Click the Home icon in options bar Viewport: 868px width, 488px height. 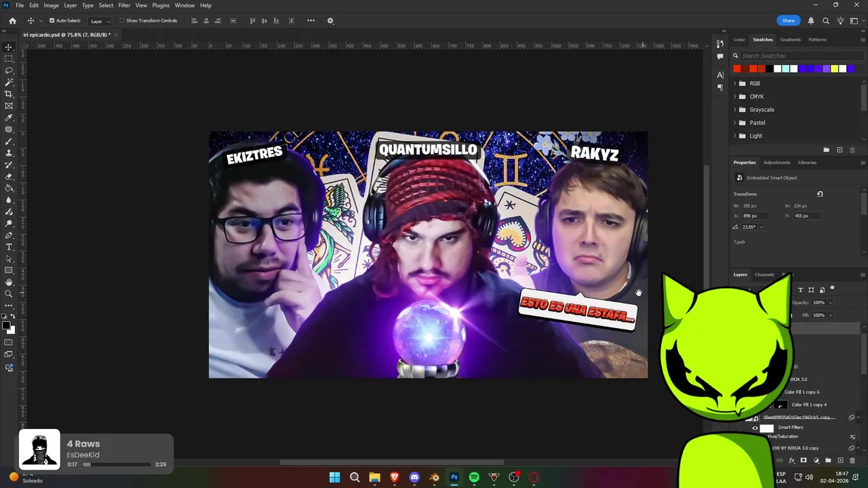point(12,21)
